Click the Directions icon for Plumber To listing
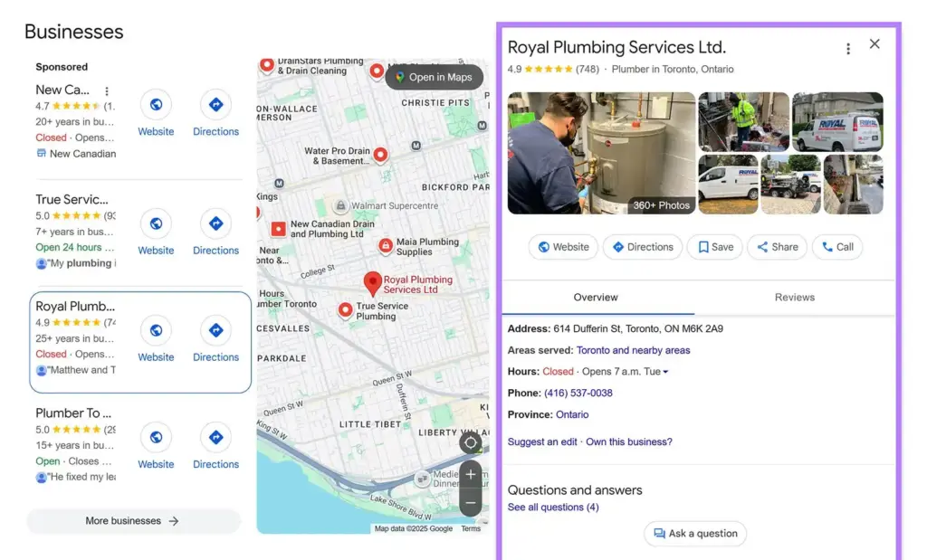 click(x=215, y=438)
